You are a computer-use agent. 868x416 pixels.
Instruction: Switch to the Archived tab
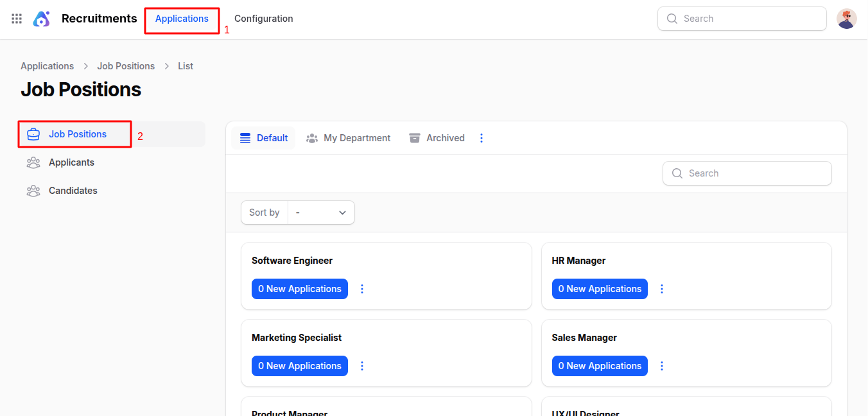(x=437, y=138)
